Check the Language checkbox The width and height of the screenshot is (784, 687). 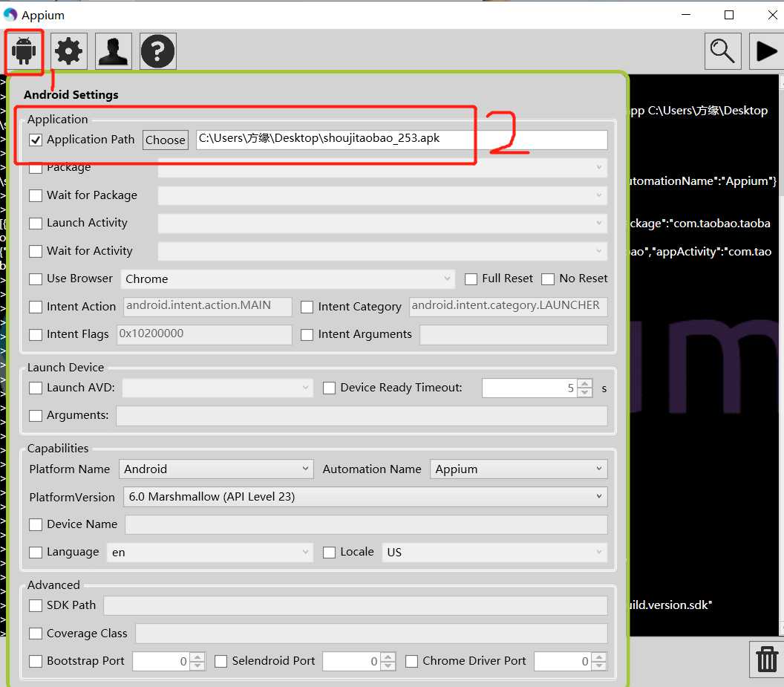[36, 553]
